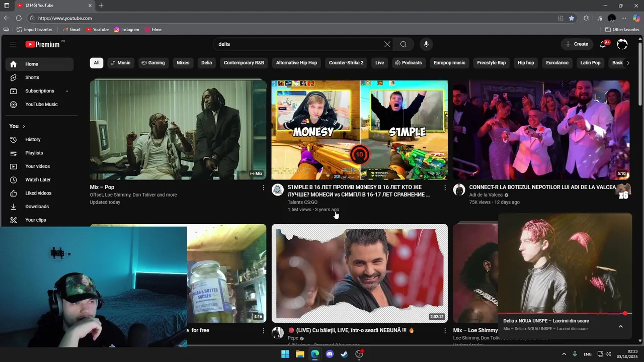
Task: Open Edge Copilot sidebar icon
Action: 636,18
